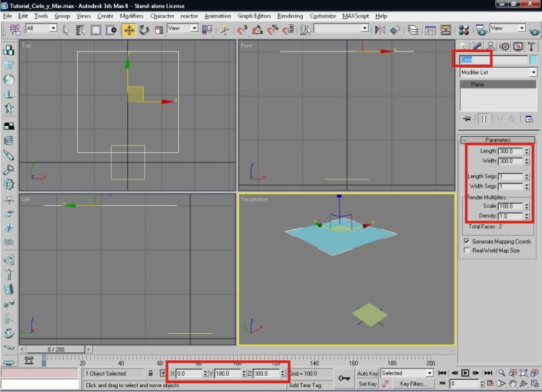
Task: Go to end of animation
Action: 488,373
